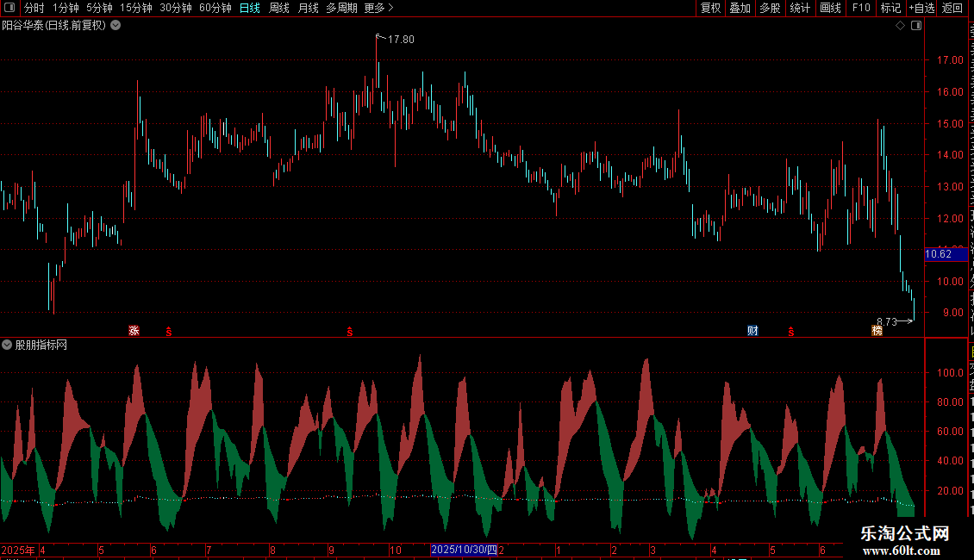Click the 8.73 low price label
Viewport: 974px width, 560px height.
pyautogui.click(x=887, y=321)
